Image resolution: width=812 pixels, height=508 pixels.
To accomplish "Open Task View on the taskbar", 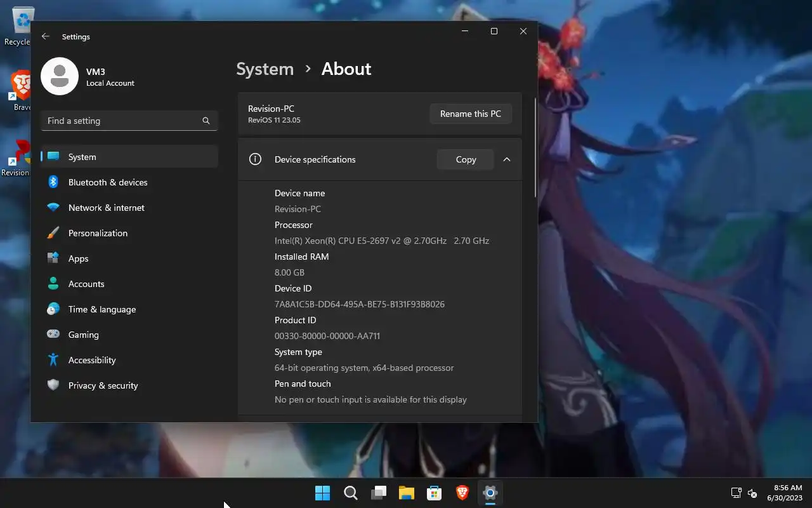I will click(x=379, y=493).
